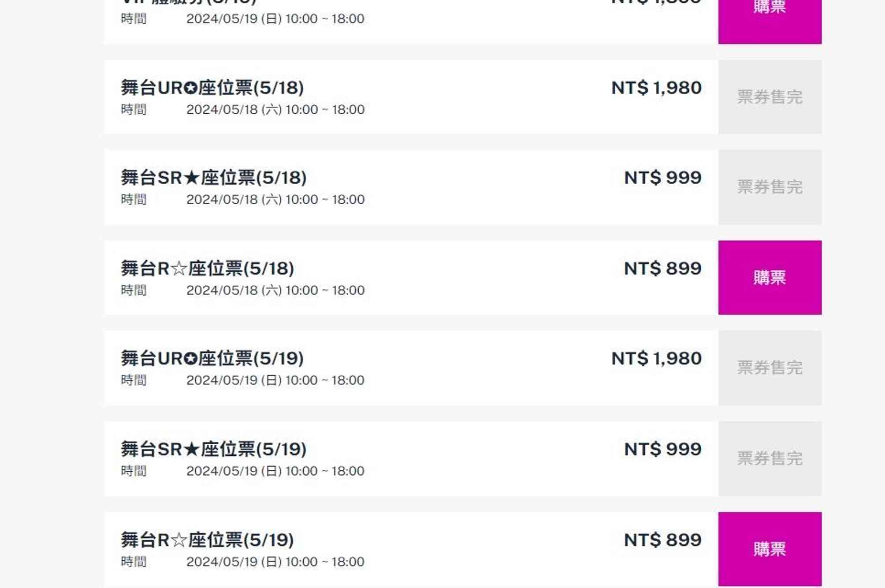Click sold-out button for 舞台SR★座位票(5/18)
The width and height of the screenshot is (885, 588).
pyautogui.click(x=770, y=187)
